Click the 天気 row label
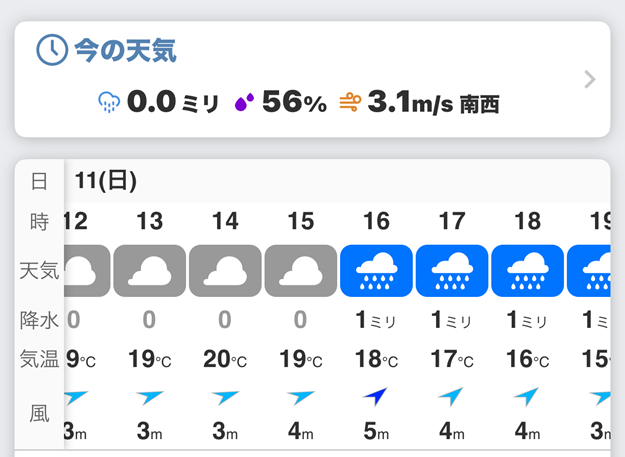The width and height of the screenshot is (625, 457). click(39, 271)
